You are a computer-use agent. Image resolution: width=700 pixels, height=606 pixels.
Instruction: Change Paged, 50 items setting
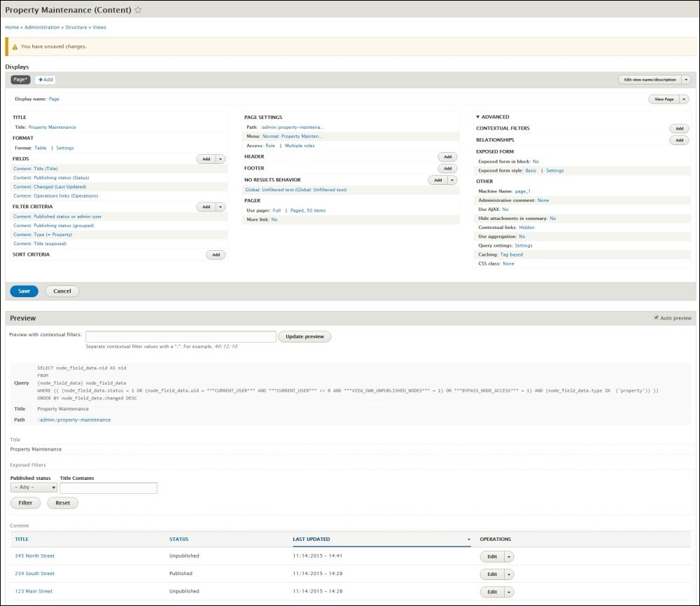308,210
